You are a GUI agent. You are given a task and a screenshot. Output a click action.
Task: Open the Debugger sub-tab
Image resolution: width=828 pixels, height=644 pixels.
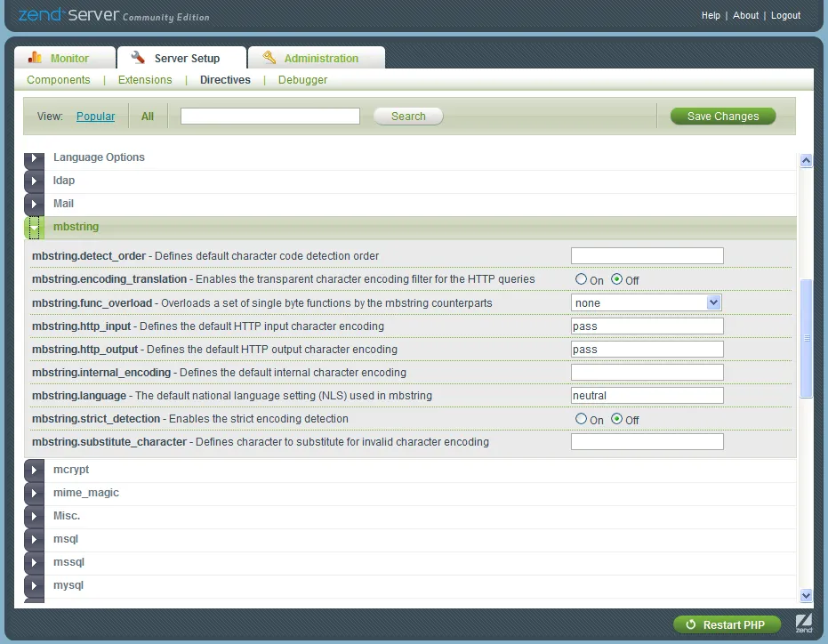[x=302, y=80]
